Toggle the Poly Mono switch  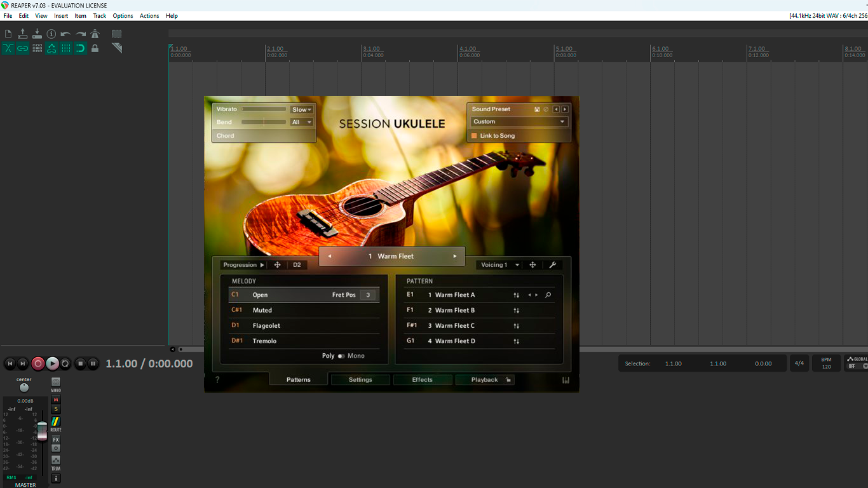coord(341,356)
